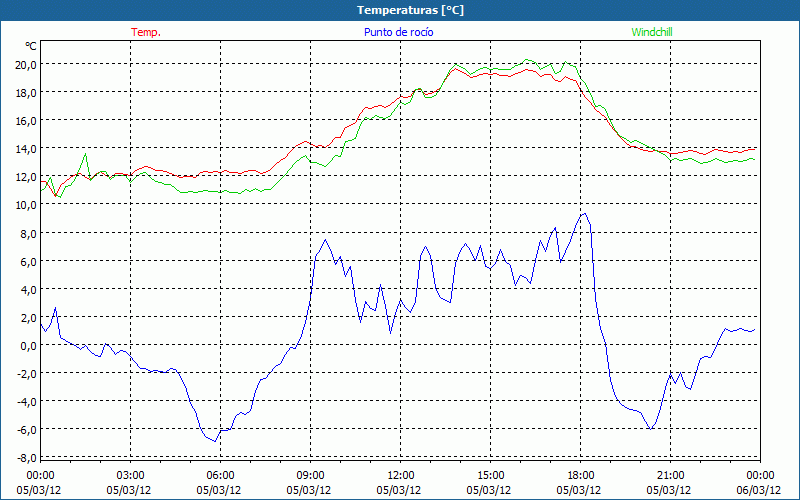Click the 6,0 y-axis value
Screen dimensions: 800x500
click(x=29, y=261)
